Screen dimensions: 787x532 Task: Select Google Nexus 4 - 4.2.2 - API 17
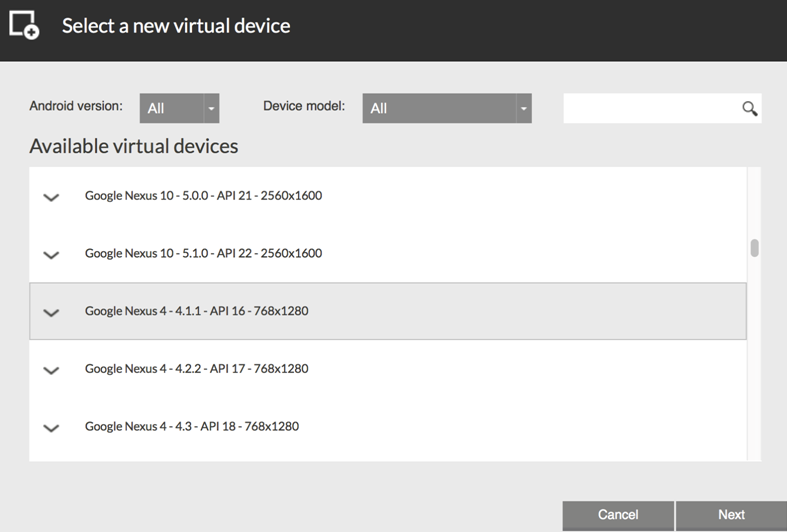pyautogui.click(x=387, y=369)
